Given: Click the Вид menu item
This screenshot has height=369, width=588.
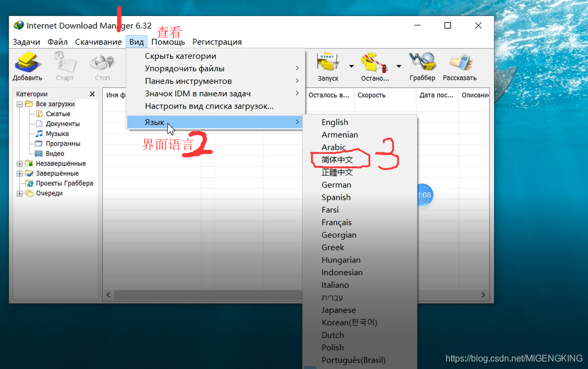Looking at the screenshot, I should 136,42.
